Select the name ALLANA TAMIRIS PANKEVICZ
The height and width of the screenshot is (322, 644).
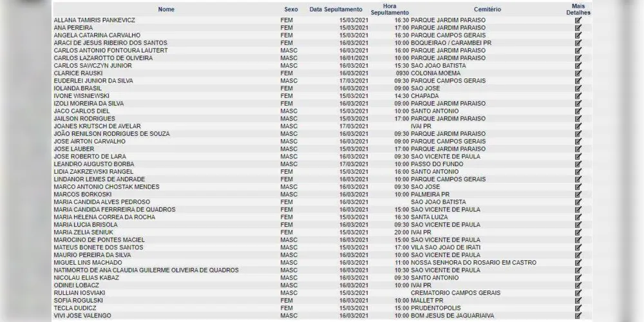(95, 20)
